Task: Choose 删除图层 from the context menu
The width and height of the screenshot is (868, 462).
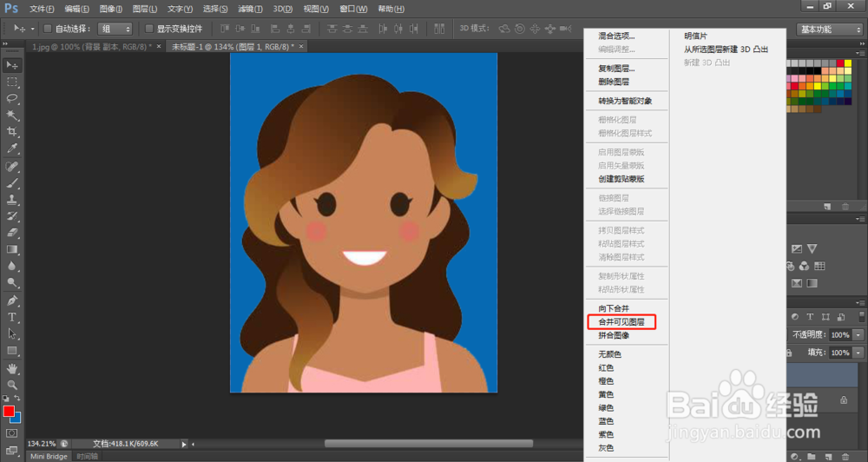Action: coord(614,82)
